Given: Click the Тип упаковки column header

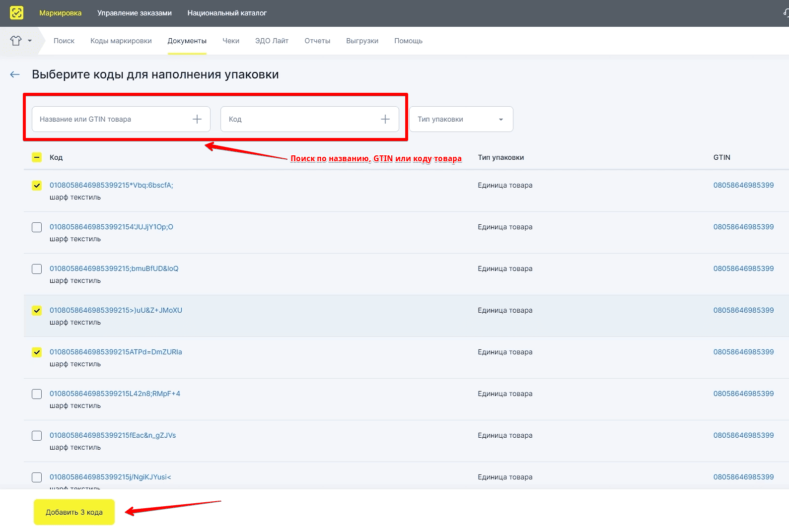Looking at the screenshot, I should click(501, 157).
